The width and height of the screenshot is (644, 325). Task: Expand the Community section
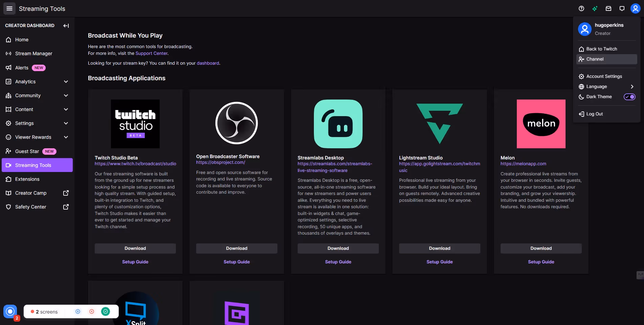point(66,95)
